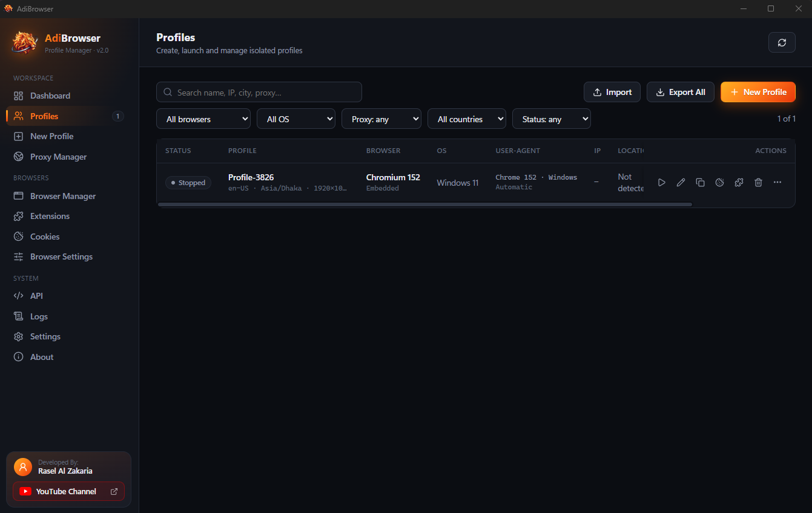Image resolution: width=812 pixels, height=513 pixels.
Task: Open Profile-3826 extensions via puzzle icon
Action: click(739, 182)
